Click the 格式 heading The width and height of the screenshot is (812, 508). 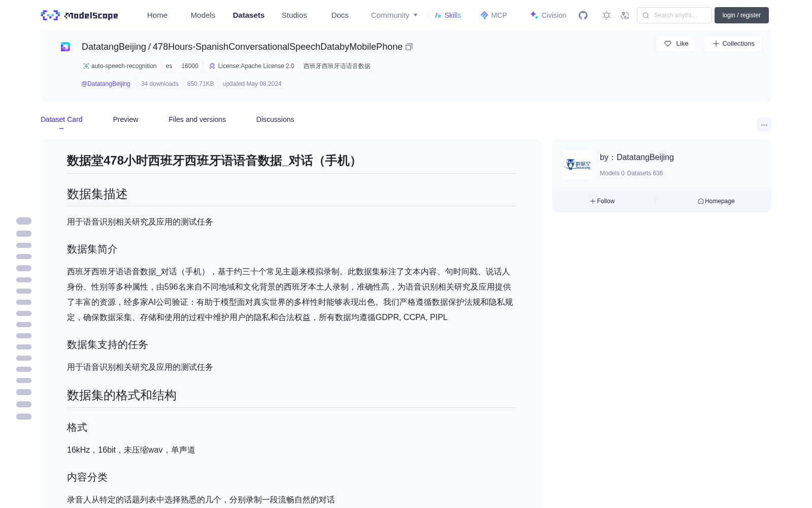[x=77, y=427]
